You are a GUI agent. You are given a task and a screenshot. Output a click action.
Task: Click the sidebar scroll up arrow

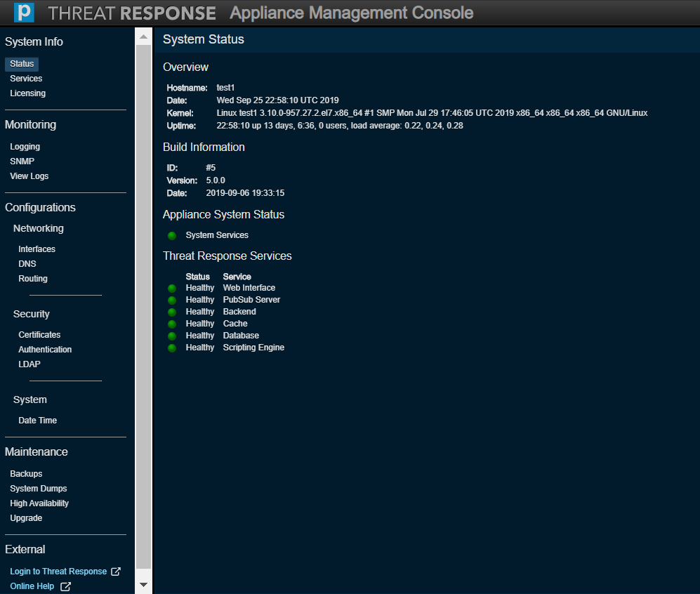point(143,37)
